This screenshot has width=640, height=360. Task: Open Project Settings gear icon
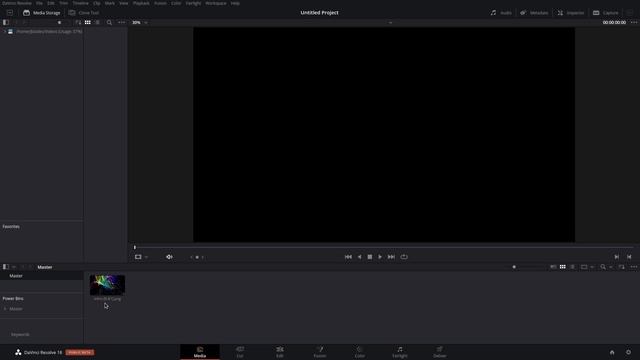pyautogui.click(x=628, y=352)
